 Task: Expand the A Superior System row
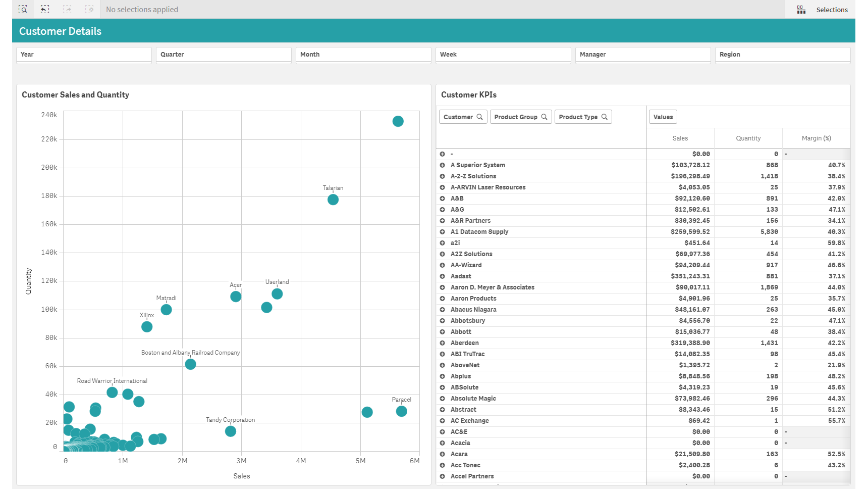pos(443,165)
